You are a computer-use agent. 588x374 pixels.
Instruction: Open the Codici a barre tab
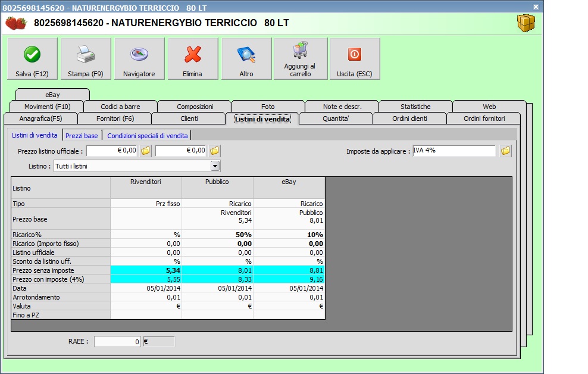pyautogui.click(x=120, y=107)
